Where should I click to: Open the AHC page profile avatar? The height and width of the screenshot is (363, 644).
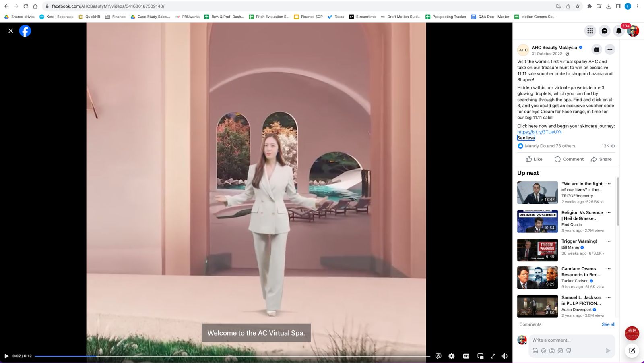tap(523, 50)
